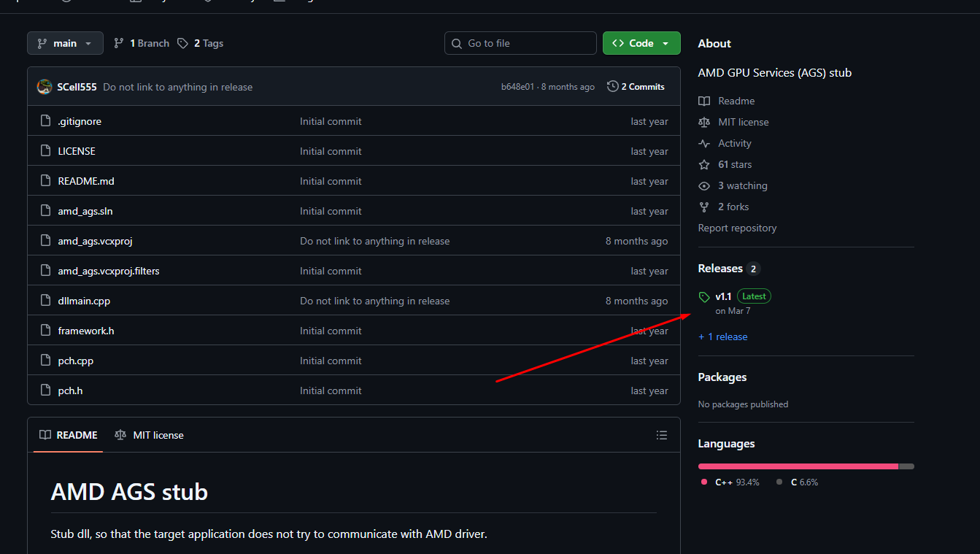The height and width of the screenshot is (554, 980).
Task: Click the latest commit message in the header row
Action: pos(177,87)
